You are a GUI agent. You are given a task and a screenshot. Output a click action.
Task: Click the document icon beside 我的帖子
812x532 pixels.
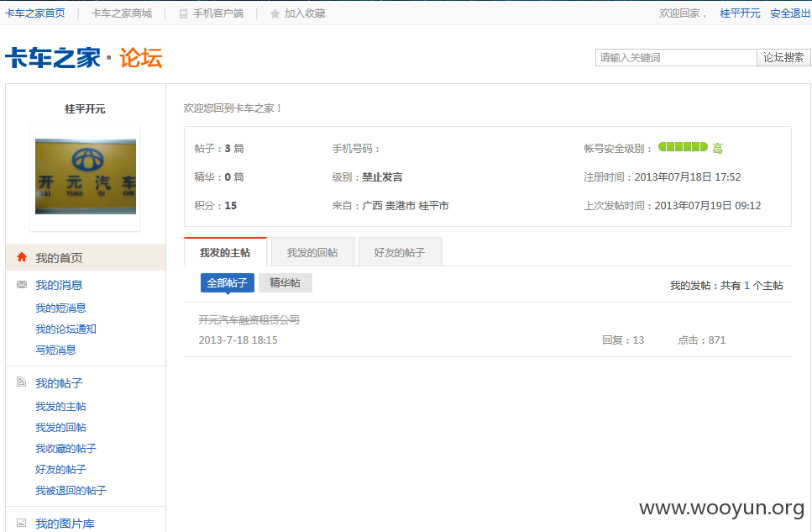pos(22,382)
